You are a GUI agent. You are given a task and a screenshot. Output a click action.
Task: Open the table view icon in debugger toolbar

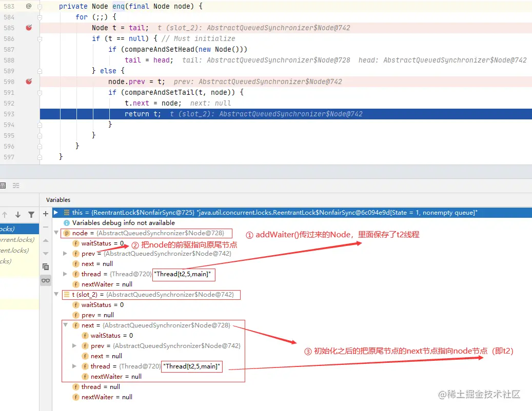coord(3,186)
